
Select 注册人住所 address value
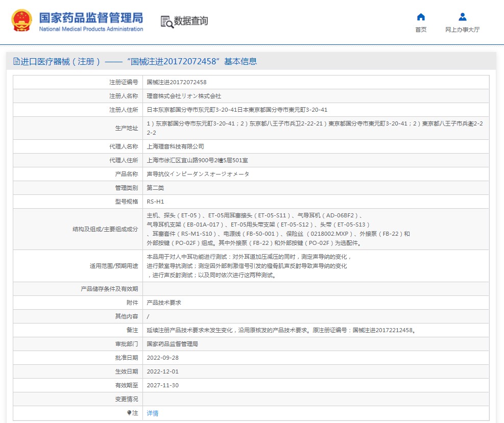point(237,110)
